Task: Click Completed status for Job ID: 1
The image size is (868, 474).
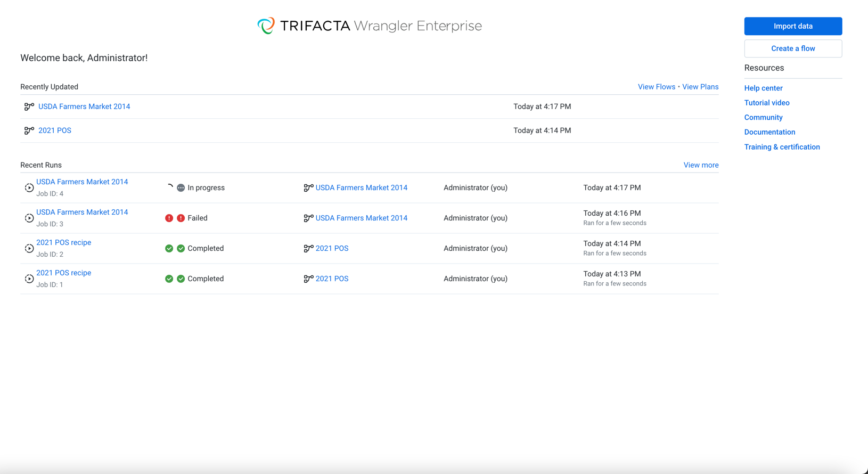Action: pyautogui.click(x=206, y=279)
